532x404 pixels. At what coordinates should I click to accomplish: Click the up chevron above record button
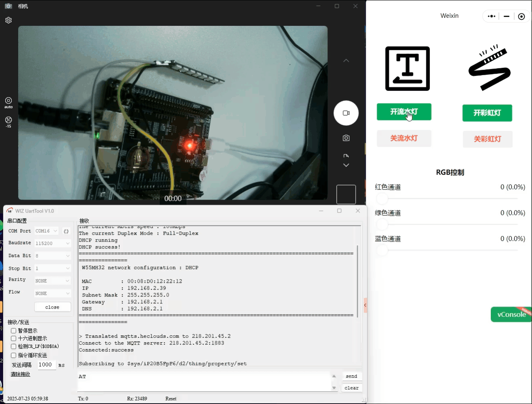pos(346,61)
